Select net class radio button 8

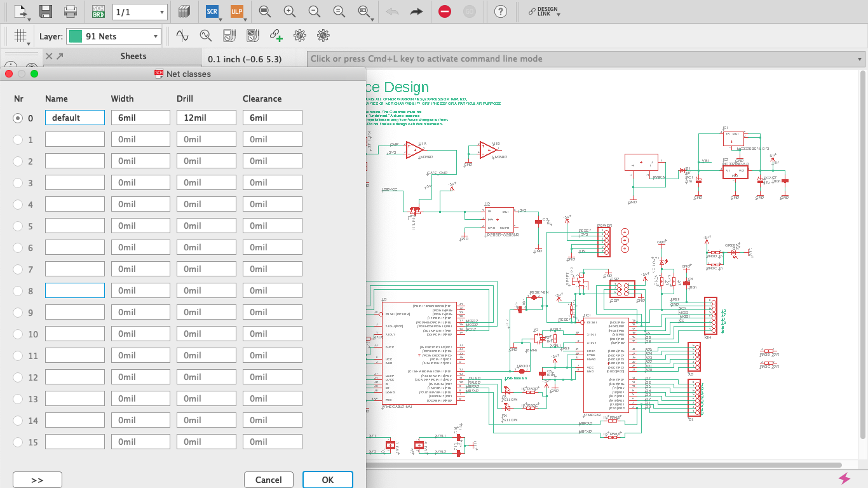[x=18, y=290]
